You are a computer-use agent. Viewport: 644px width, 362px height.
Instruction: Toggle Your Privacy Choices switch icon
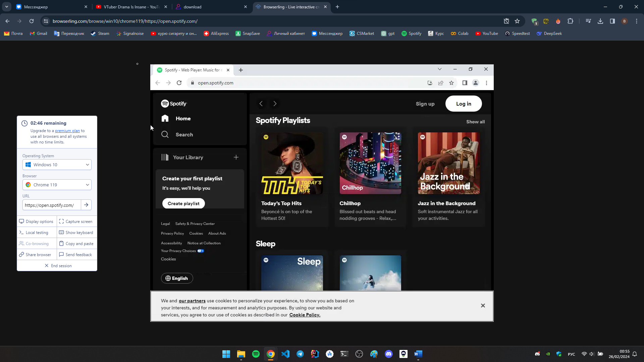click(201, 251)
